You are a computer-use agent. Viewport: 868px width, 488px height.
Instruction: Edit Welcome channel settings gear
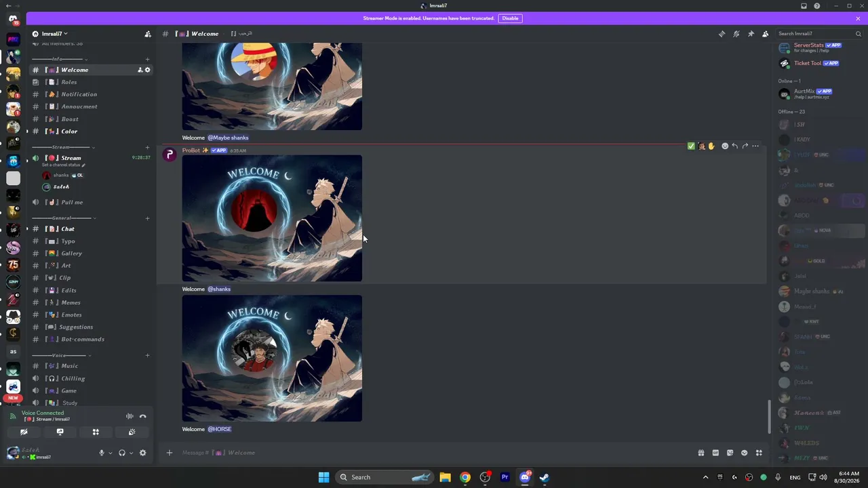[x=147, y=70]
